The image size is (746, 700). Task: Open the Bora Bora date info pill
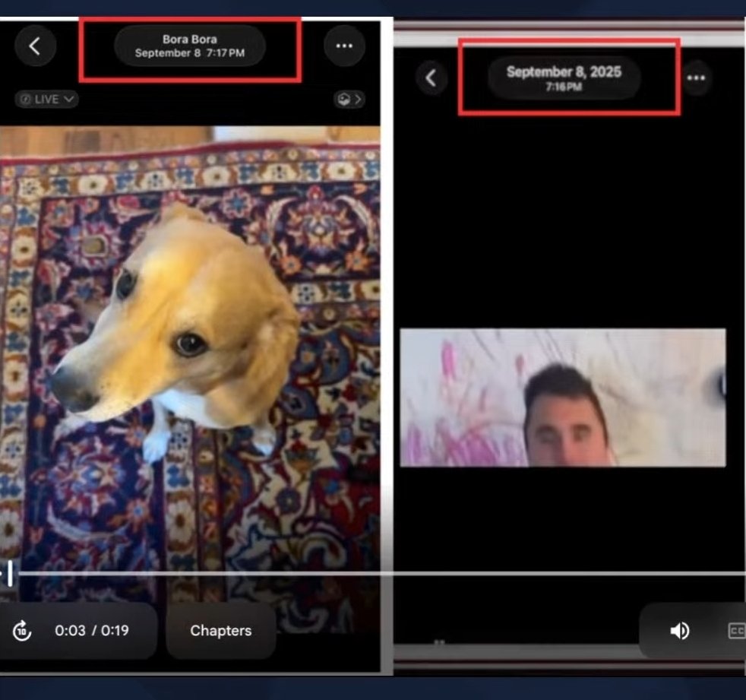coord(190,46)
